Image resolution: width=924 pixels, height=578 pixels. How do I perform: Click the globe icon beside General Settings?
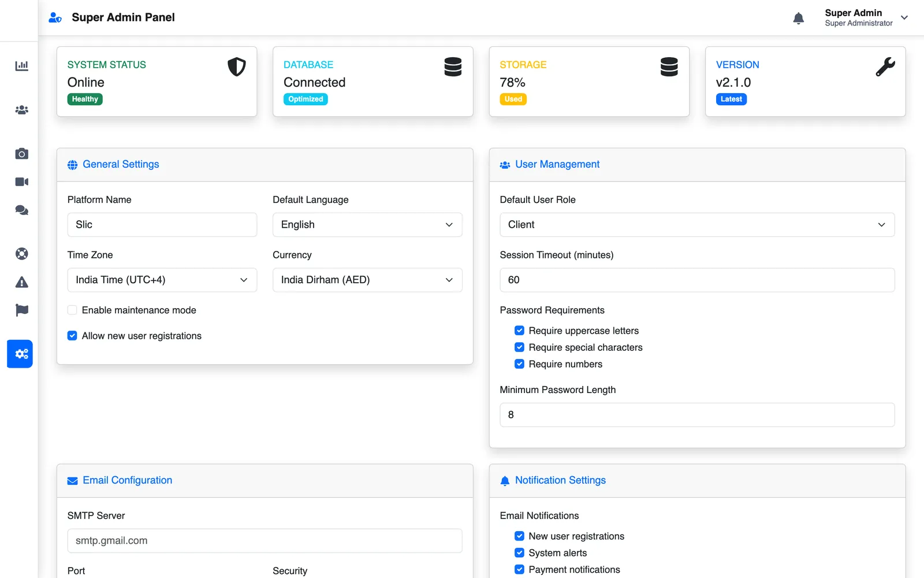point(72,165)
